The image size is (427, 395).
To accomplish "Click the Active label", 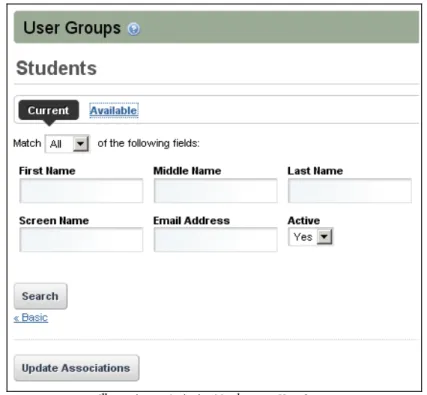I will 304,221.
